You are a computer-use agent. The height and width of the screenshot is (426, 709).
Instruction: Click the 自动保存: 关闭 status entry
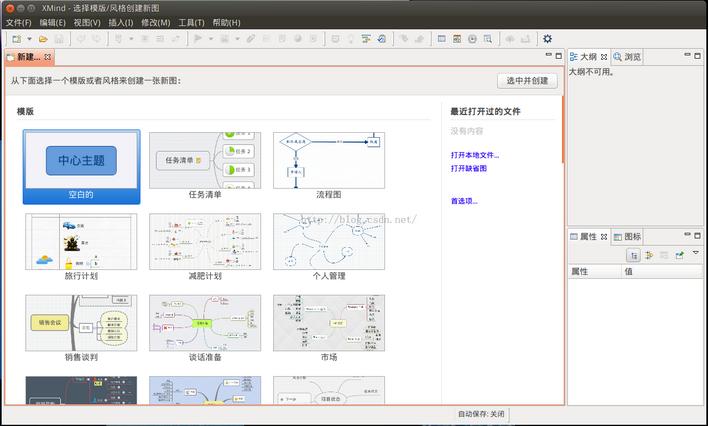coord(481,414)
